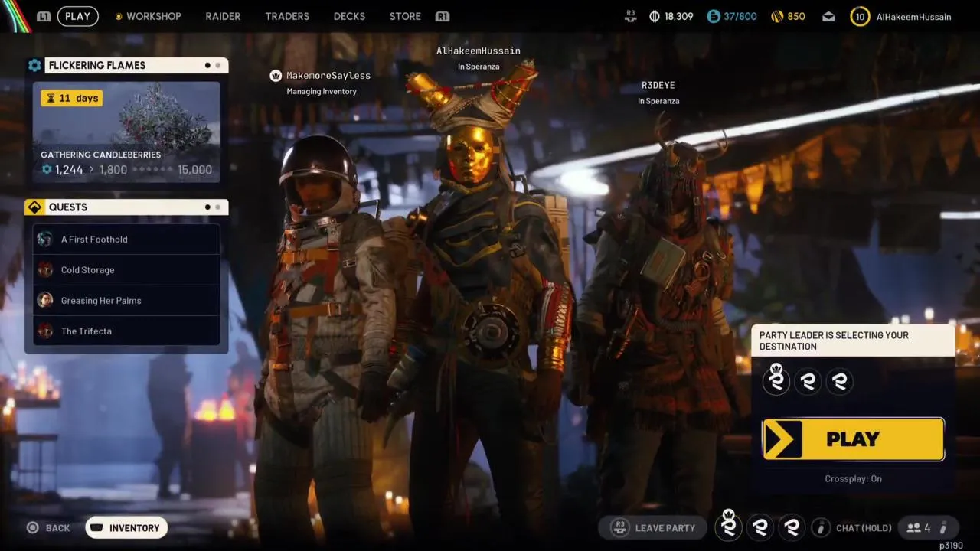Viewport: 980px width, 551px height.
Task: Open the DECKS tab
Action: [349, 16]
